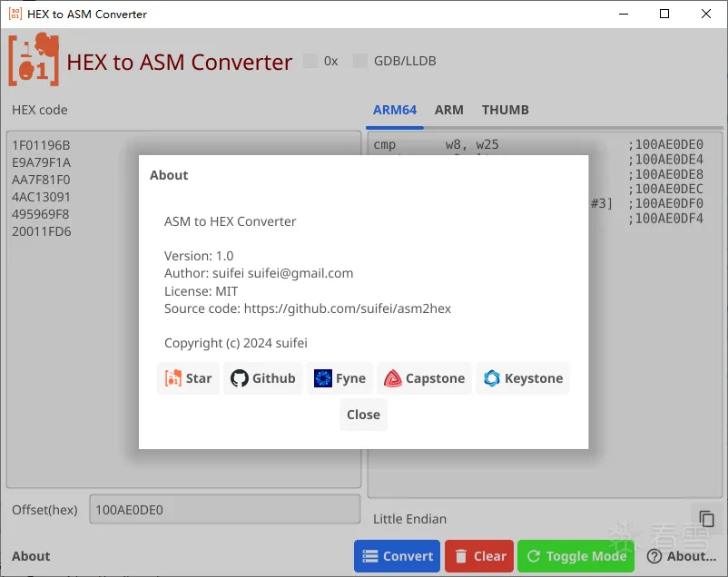Image resolution: width=728 pixels, height=577 pixels.
Task: Click the green Toggle Mode button
Action: pyautogui.click(x=576, y=555)
